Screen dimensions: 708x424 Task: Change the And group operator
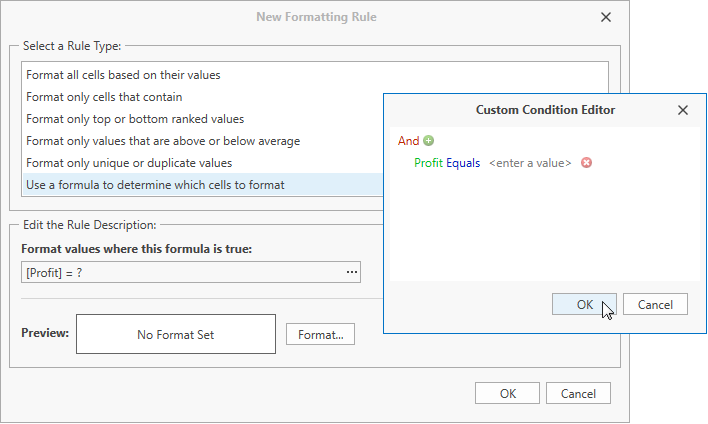pyautogui.click(x=408, y=141)
